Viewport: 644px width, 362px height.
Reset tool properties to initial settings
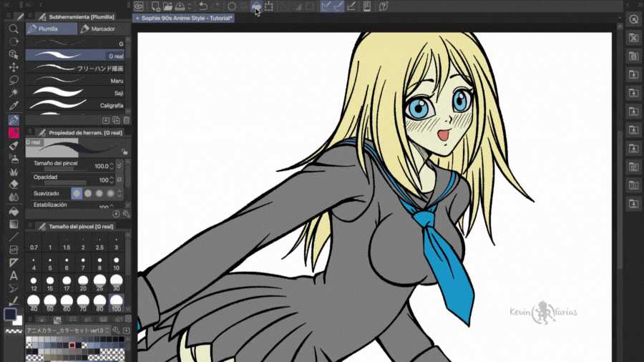pos(116,214)
